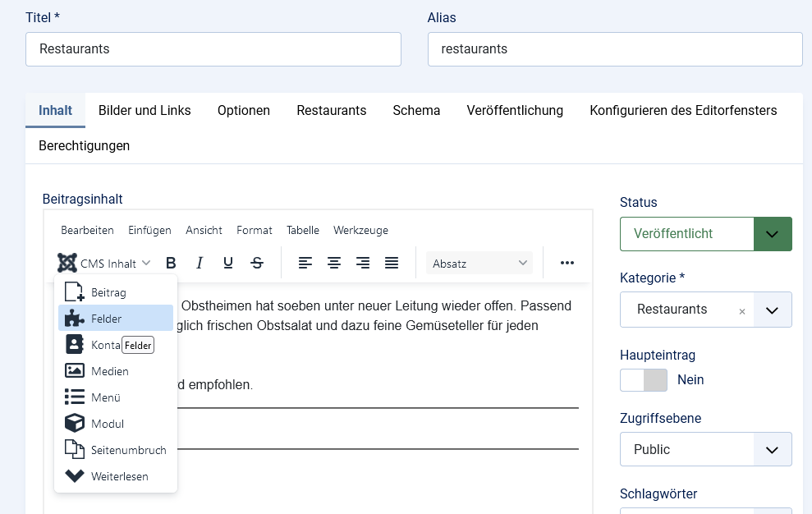Click the Bold formatting icon
812x514 pixels.
[x=171, y=263]
